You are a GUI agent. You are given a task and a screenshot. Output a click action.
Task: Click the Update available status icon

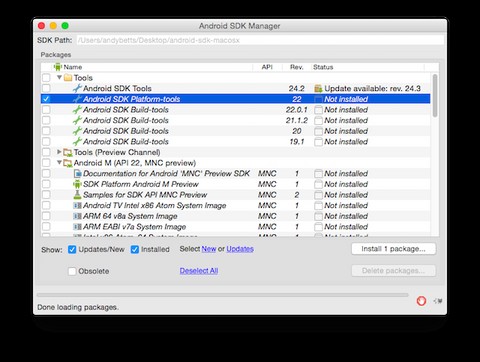318,88
